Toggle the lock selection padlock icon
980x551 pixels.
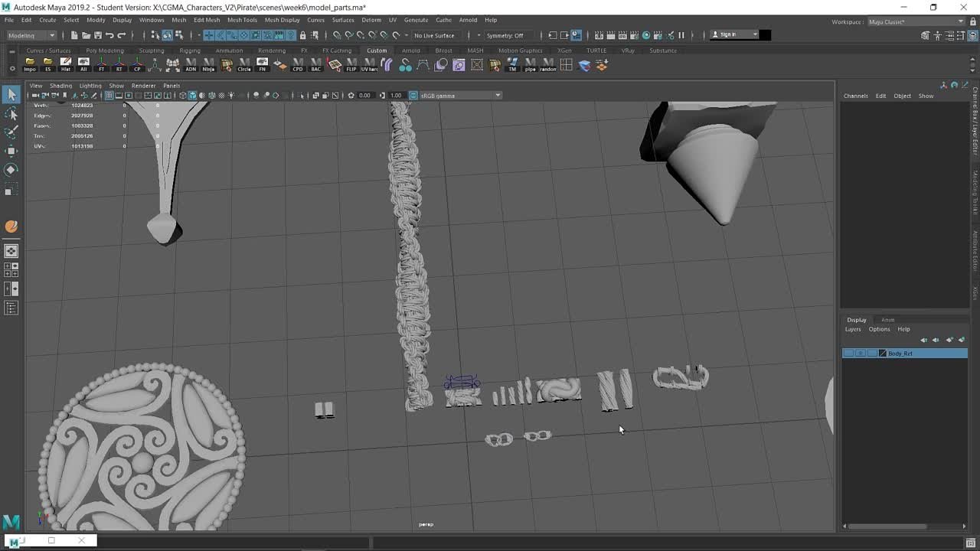click(302, 35)
